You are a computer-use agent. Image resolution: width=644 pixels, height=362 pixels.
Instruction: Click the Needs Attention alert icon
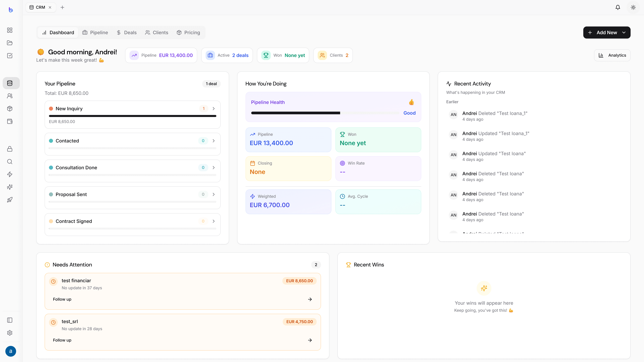click(47, 265)
